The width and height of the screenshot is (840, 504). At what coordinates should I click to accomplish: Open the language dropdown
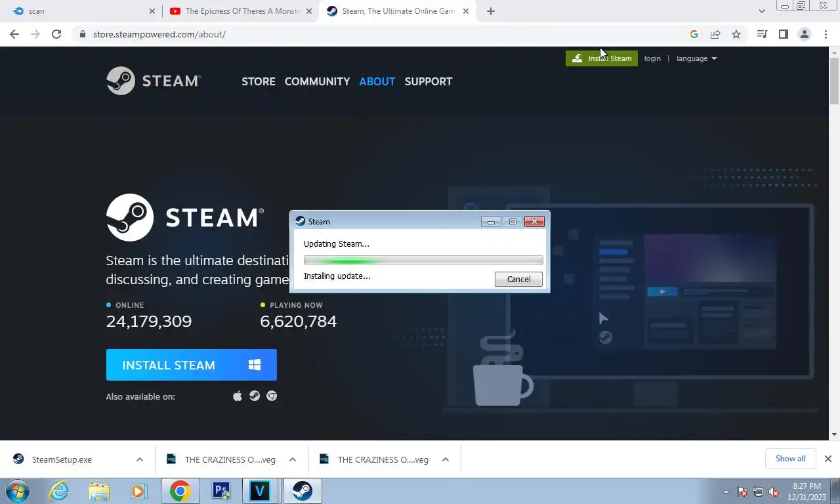[x=696, y=58]
